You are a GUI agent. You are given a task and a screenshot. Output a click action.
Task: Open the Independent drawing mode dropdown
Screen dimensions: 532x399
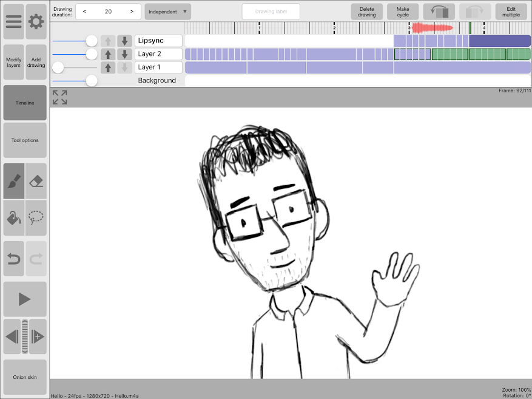pyautogui.click(x=167, y=11)
